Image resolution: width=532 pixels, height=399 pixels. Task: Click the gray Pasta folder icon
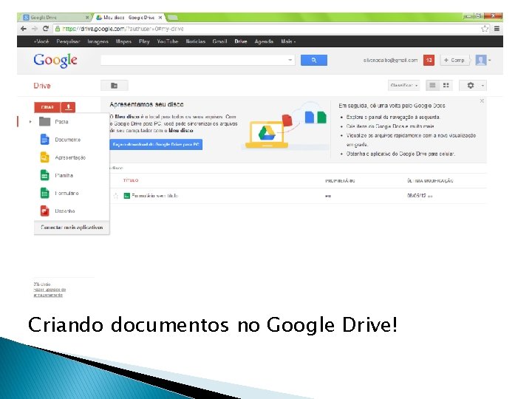(44, 121)
